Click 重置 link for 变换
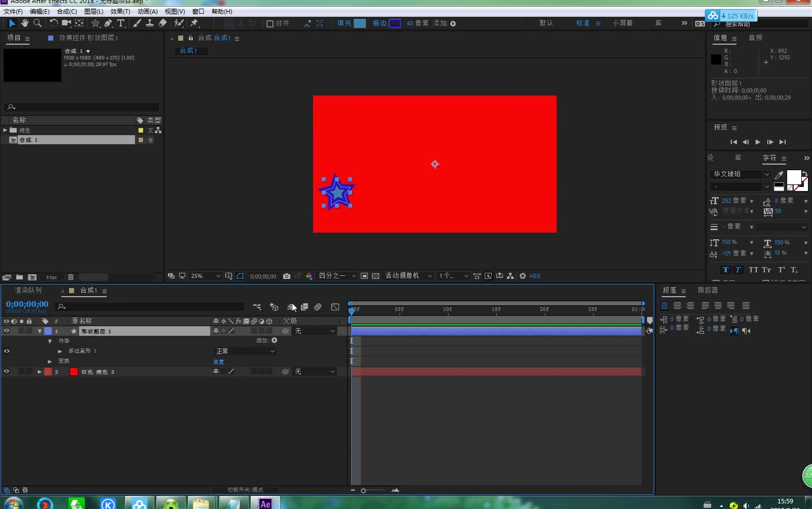This screenshot has height=509, width=812. coord(218,362)
